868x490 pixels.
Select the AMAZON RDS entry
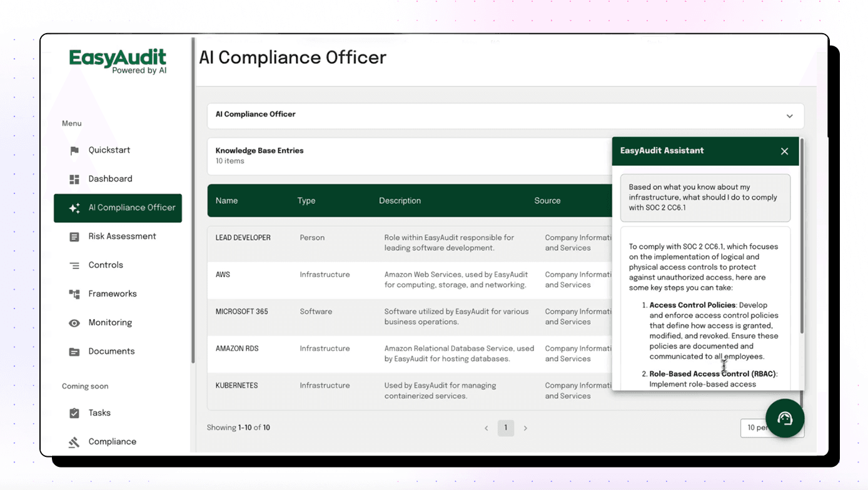pyautogui.click(x=237, y=349)
